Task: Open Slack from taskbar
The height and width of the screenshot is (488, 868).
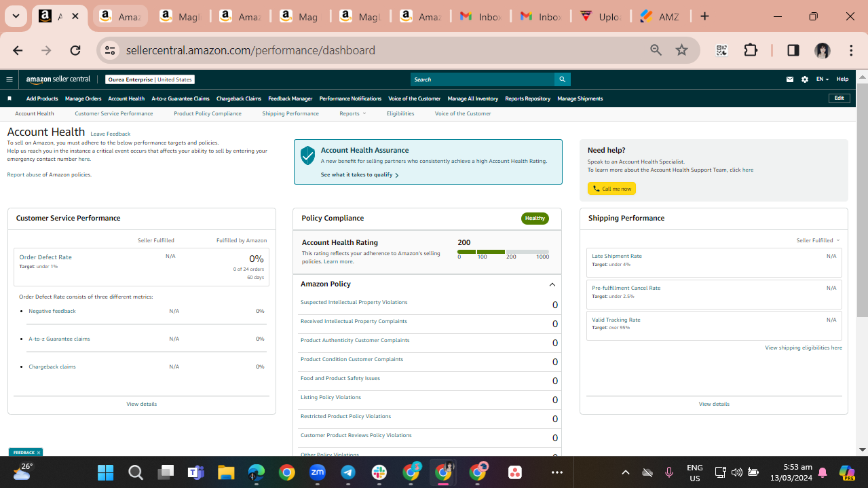Action: [x=379, y=472]
